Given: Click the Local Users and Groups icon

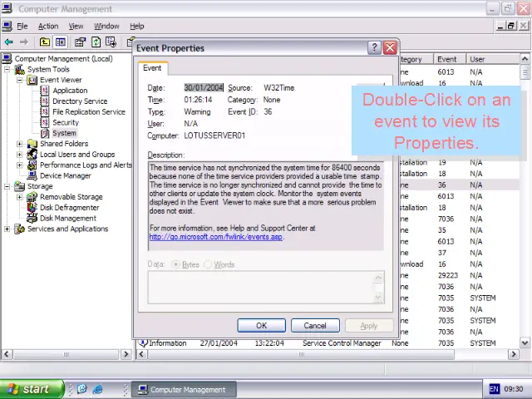Looking at the screenshot, I should [32, 155].
